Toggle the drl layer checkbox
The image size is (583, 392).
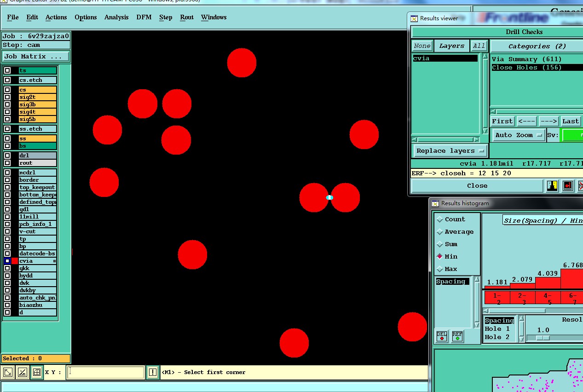point(7,156)
